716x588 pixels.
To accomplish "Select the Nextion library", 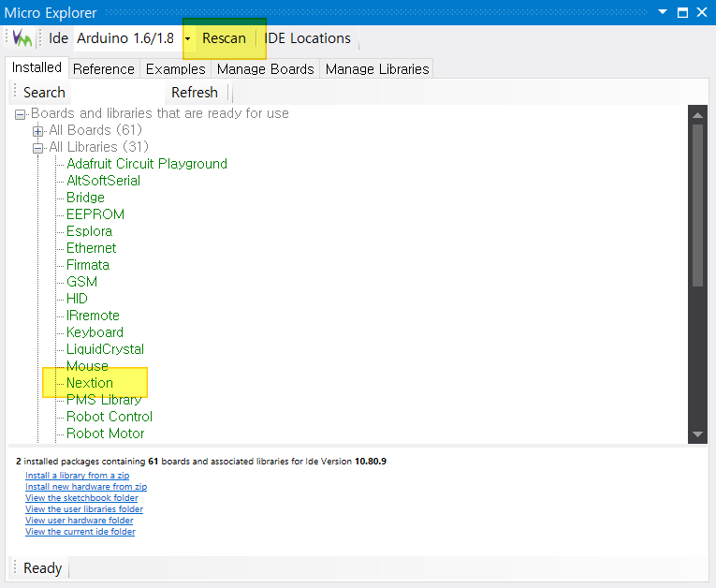I will click(90, 383).
